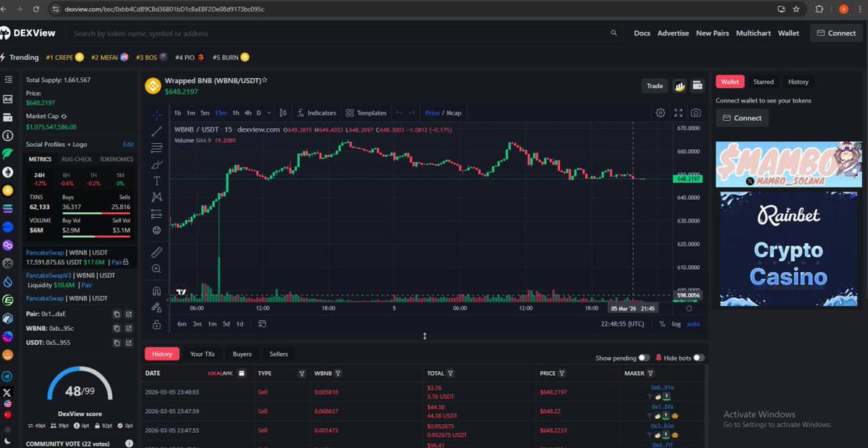
Task: Open Indicators menu
Action: [317, 113]
